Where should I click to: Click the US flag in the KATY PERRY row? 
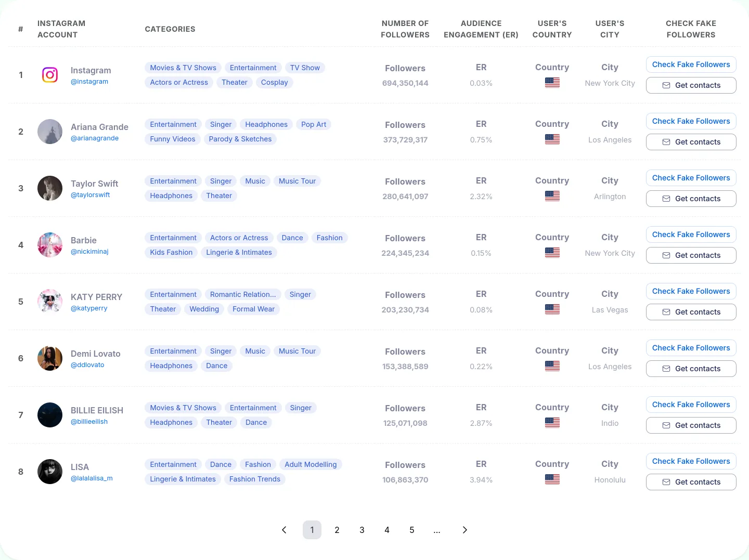click(552, 309)
